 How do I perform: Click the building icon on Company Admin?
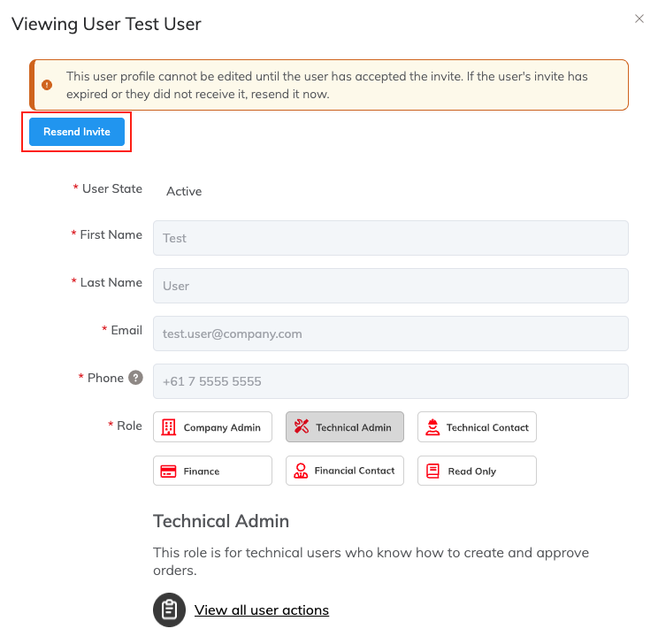click(169, 427)
